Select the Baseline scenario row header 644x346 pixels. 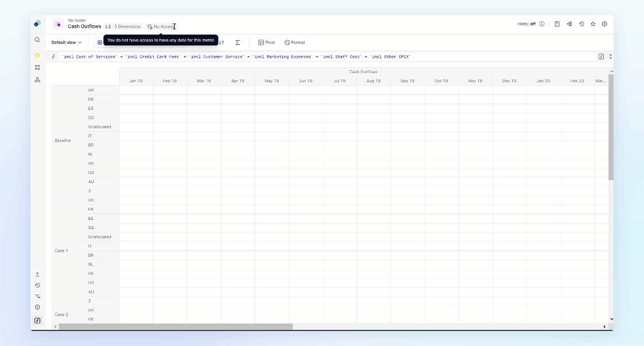tap(68, 140)
